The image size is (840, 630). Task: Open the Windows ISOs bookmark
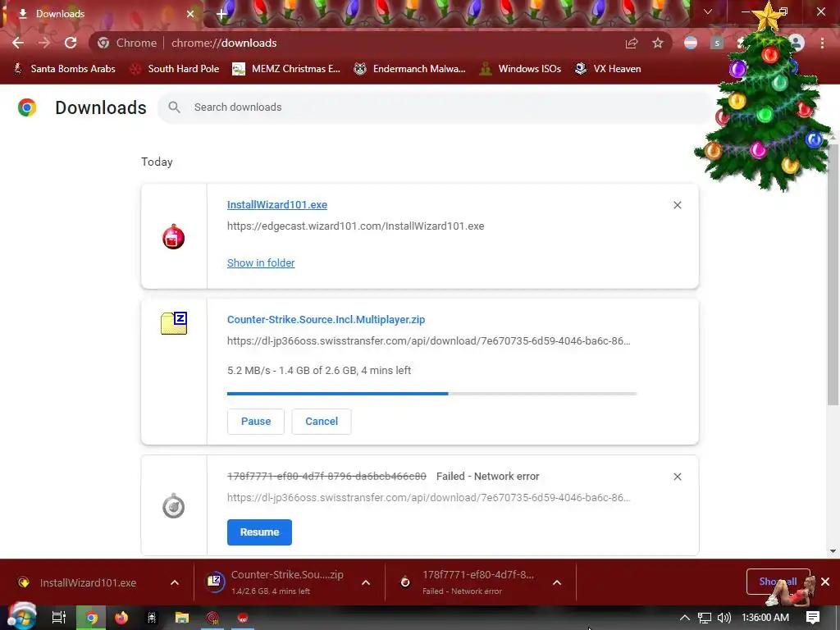pos(520,69)
